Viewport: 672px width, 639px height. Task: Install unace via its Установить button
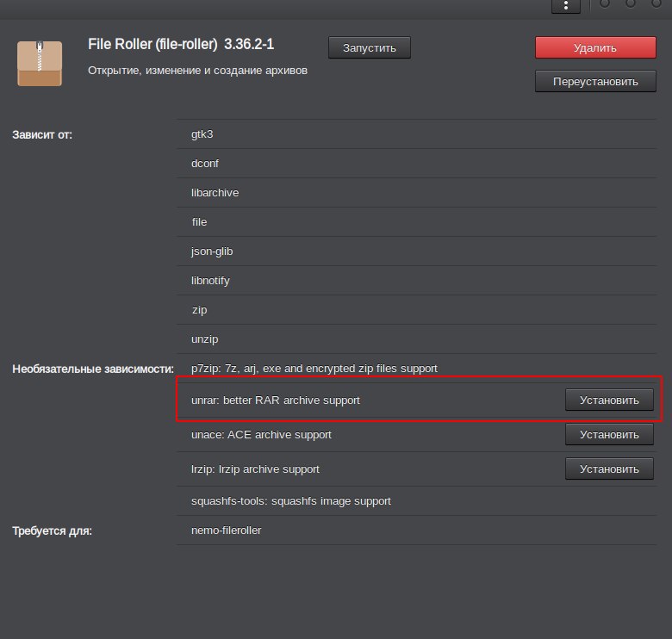tap(609, 434)
